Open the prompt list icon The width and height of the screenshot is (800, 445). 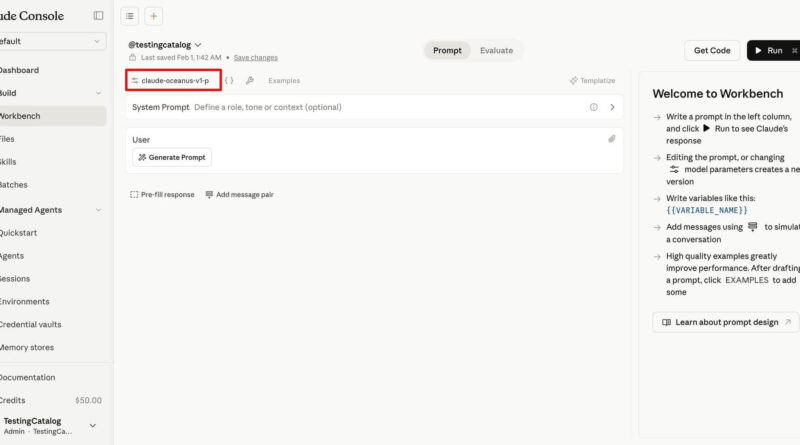click(x=130, y=16)
